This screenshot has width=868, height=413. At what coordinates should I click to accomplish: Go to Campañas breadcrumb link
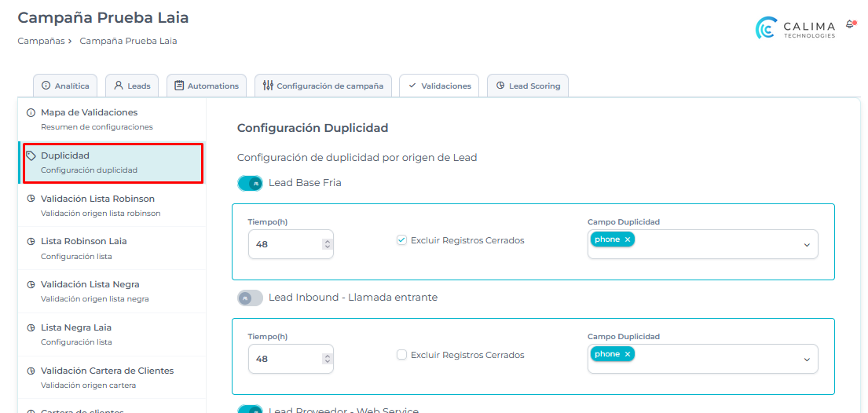[x=41, y=41]
